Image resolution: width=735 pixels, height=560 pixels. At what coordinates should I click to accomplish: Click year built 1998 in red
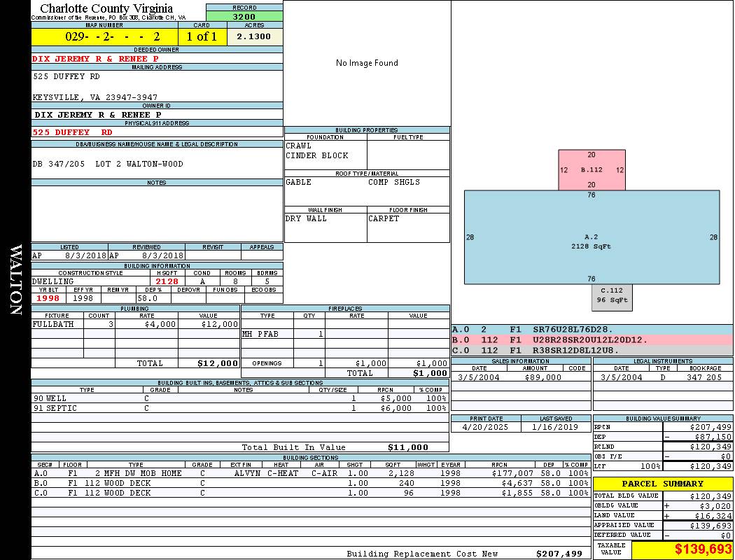48,298
